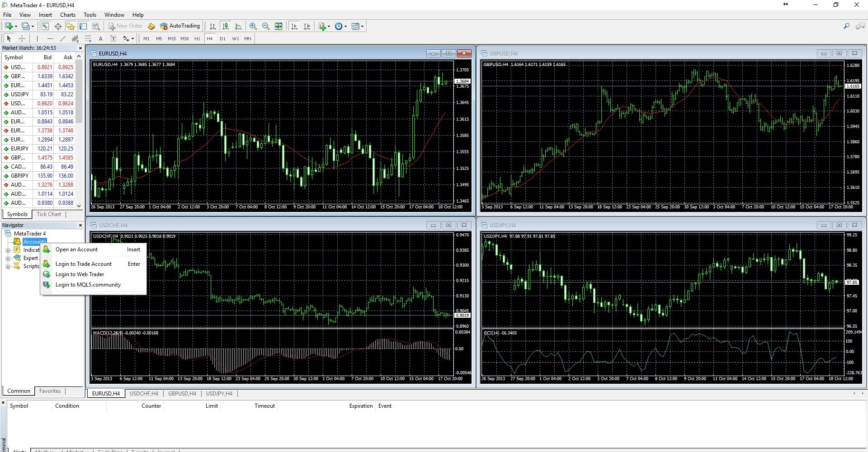Viewport: 868px width, 452px height.
Task: Switch chart to candlesticks type
Action: point(226,26)
